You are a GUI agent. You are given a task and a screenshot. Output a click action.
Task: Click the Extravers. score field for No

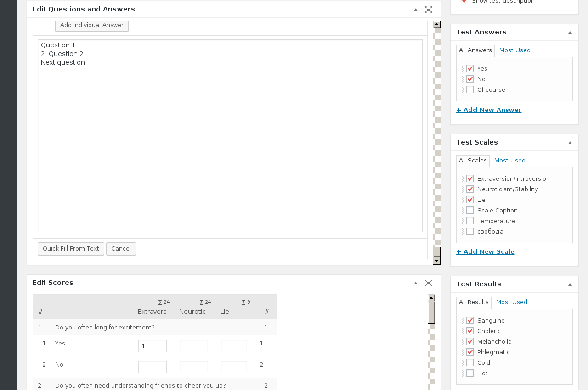(x=153, y=367)
